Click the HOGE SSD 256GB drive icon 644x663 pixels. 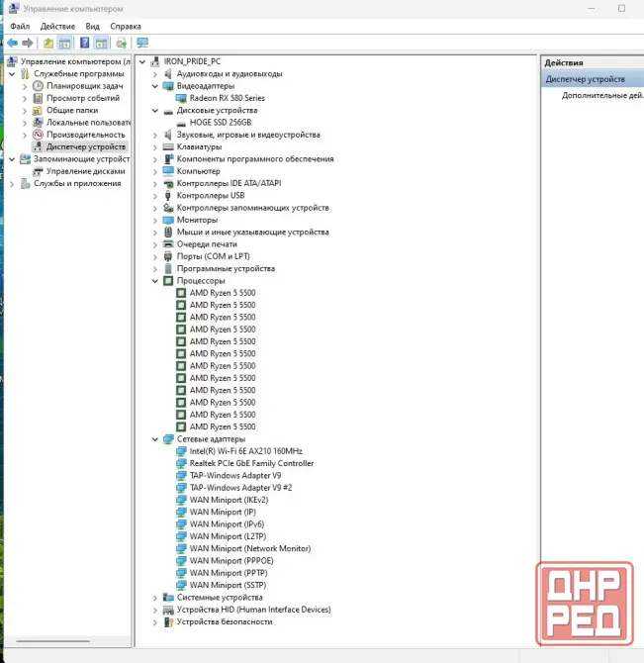(181, 123)
